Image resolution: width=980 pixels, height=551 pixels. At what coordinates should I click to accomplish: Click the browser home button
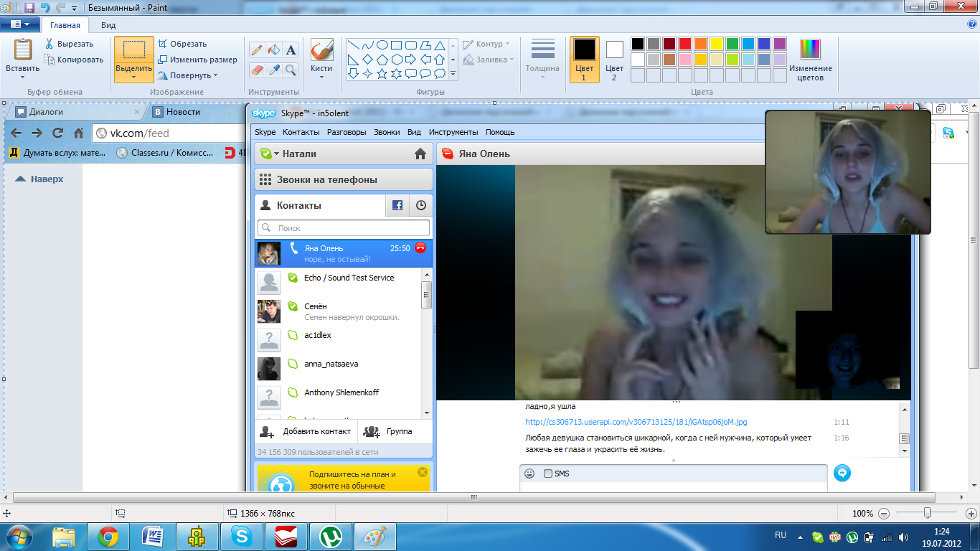[79, 133]
